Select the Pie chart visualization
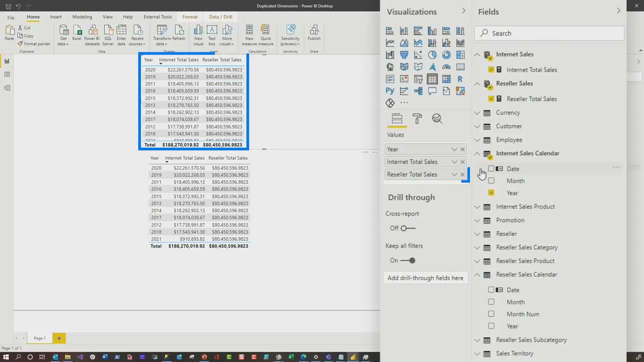This screenshot has width=644, height=362. pyautogui.click(x=432, y=55)
